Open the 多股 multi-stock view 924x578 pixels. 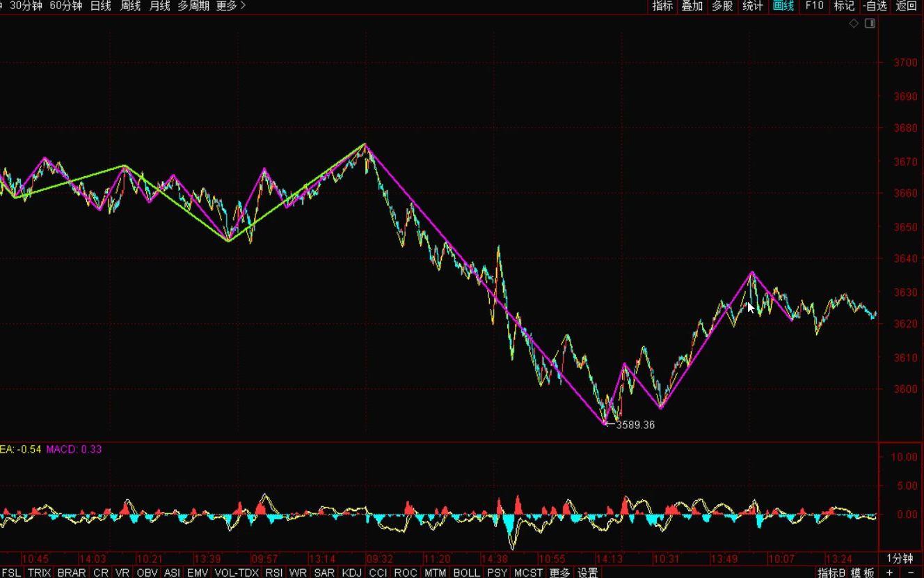coord(722,6)
